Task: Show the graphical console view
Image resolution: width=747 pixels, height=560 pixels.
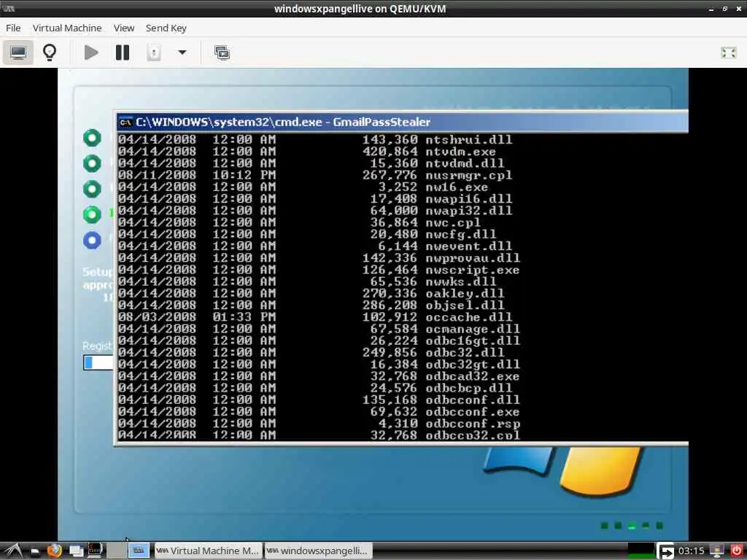Action: 18,52
